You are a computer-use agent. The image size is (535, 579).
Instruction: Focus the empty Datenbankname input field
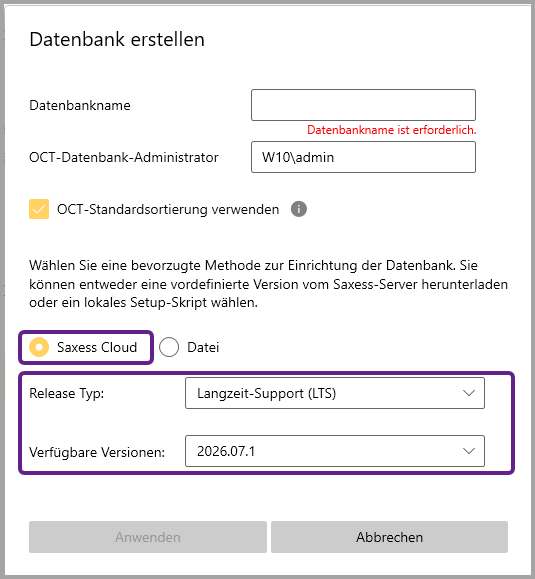pos(363,105)
